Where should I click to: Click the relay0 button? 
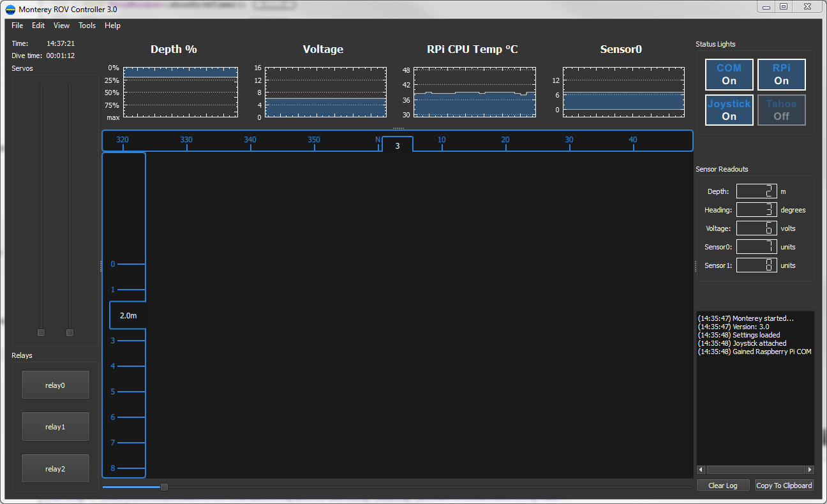(56, 385)
